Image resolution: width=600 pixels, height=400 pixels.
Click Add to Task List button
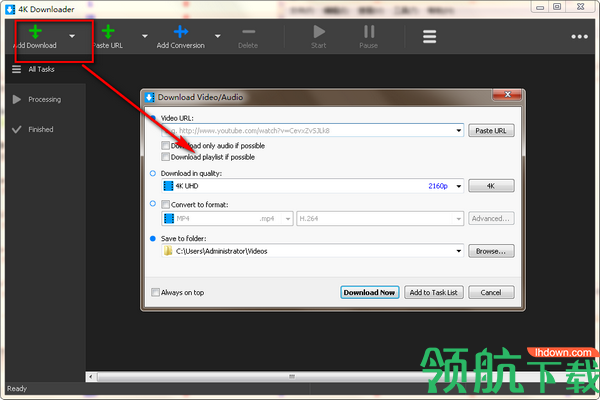pos(434,292)
